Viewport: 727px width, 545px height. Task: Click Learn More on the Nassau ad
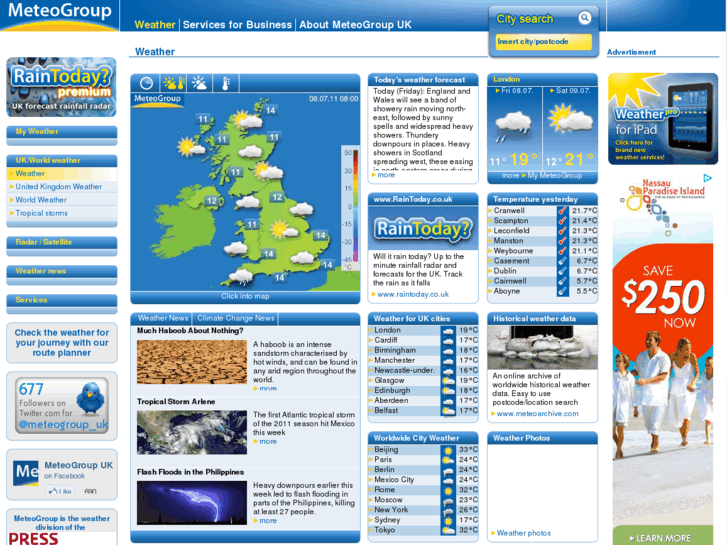click(663, 538)
